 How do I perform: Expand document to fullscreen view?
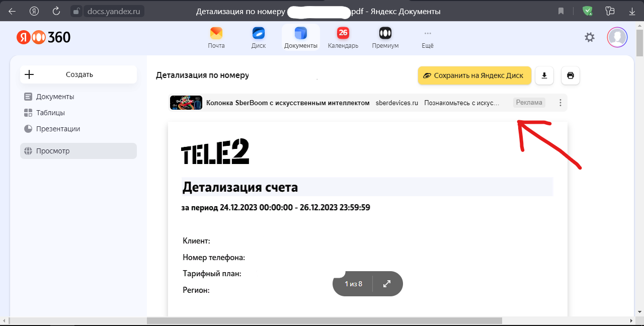click(x=386, y=283)
